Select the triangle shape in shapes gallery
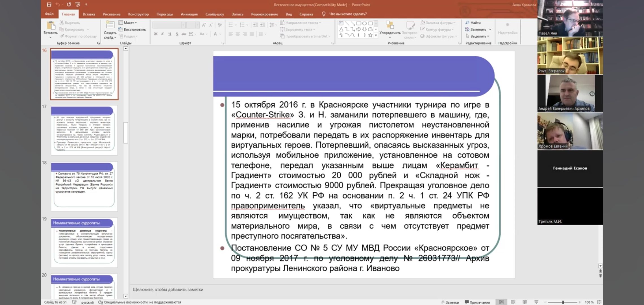Screen dimensions: 644x305 click(x=341, y=29)
